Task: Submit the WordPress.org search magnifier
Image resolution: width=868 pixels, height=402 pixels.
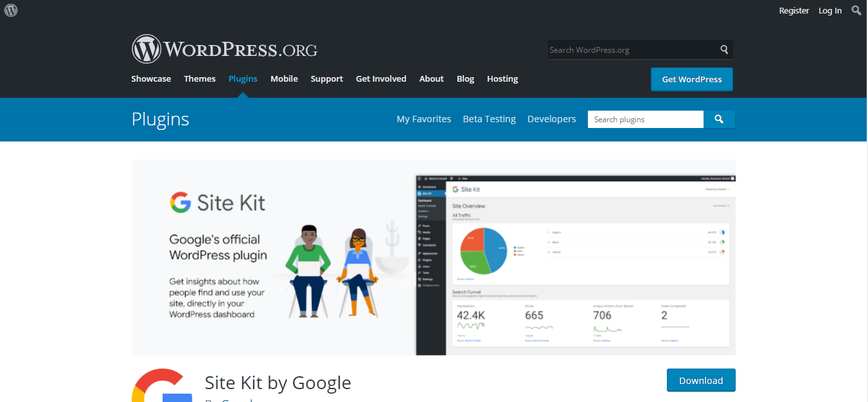Action: [x=724, y=50]
